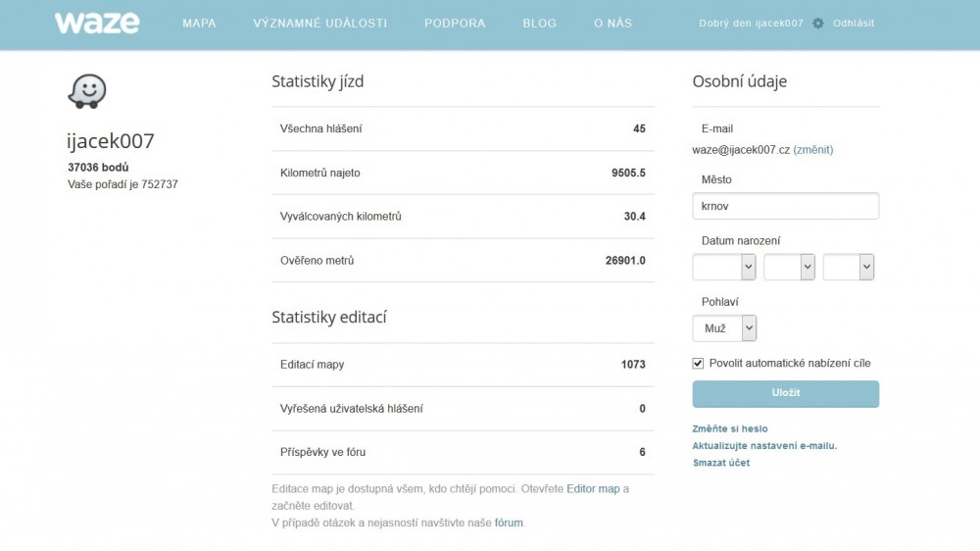Click Změňte si heslo link
980x551 pixels.
coord(730,428)
